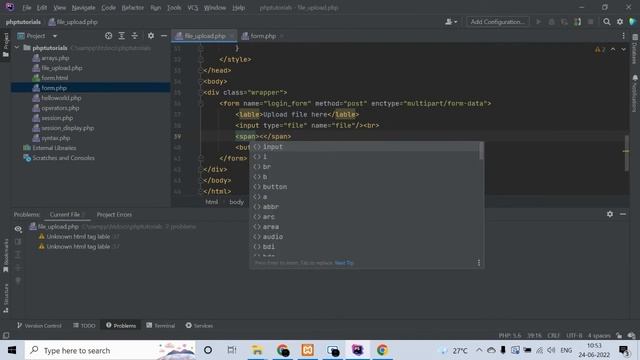Select form.php in project tree
This screenshot has width=640, height=360.
54,88
